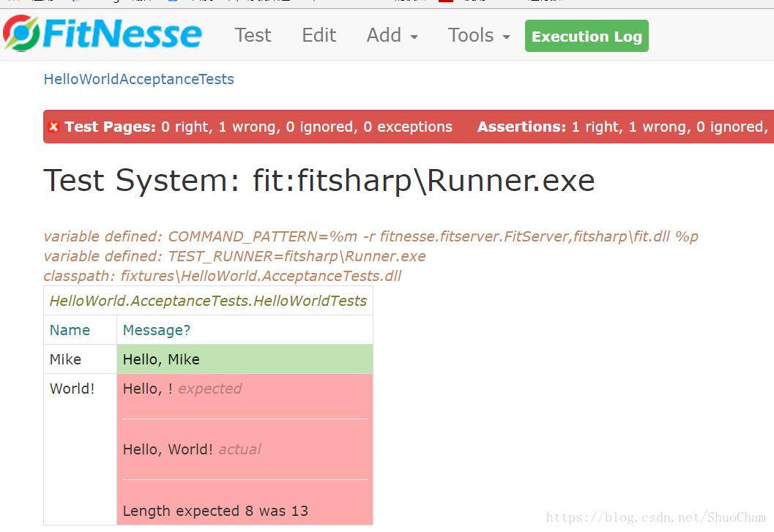Click the classpath fixtures line

222,276
